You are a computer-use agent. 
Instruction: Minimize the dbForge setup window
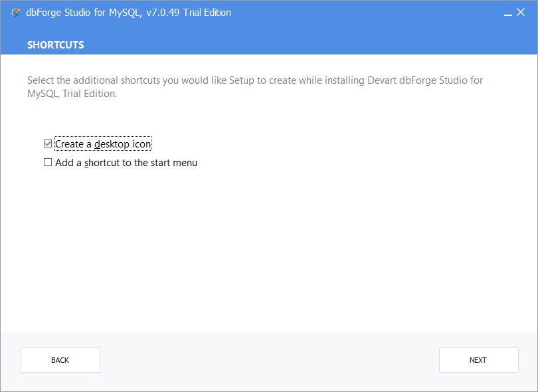pyautogui.click(x=507, y=13)
